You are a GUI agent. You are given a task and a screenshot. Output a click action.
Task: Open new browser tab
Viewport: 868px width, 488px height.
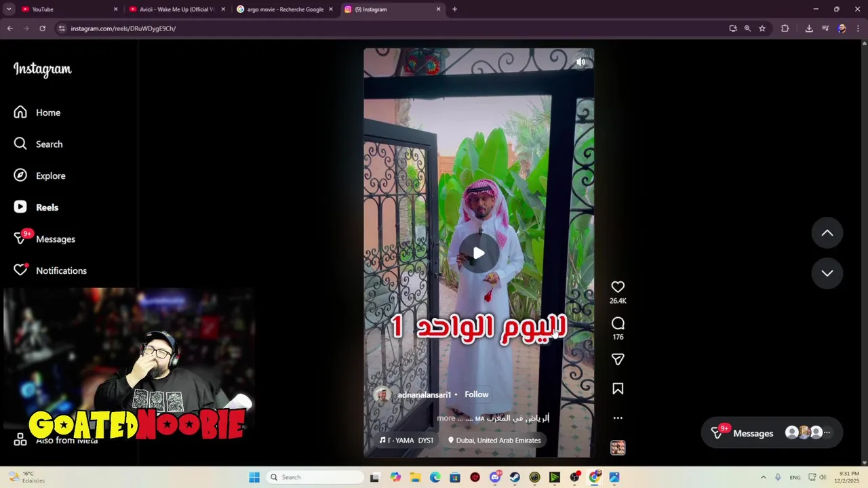(x=454, y=9)
